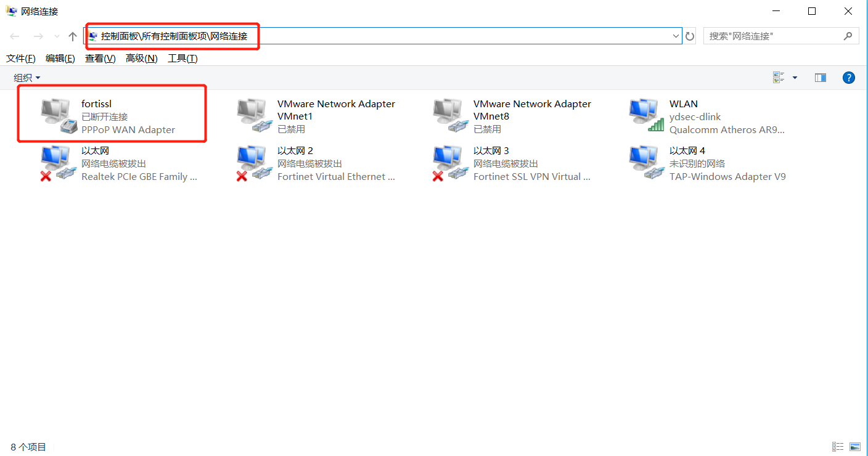The image size is (868, 456).
Task: Open the 文件(F) menu
Action: pyautogui.click(x=21, y=59)
